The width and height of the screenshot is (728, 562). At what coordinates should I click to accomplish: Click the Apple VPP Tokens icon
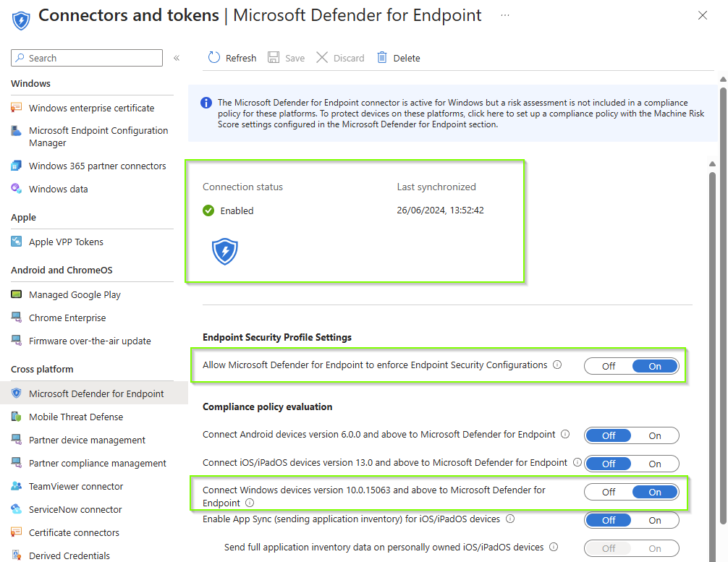tap(16, 242)
